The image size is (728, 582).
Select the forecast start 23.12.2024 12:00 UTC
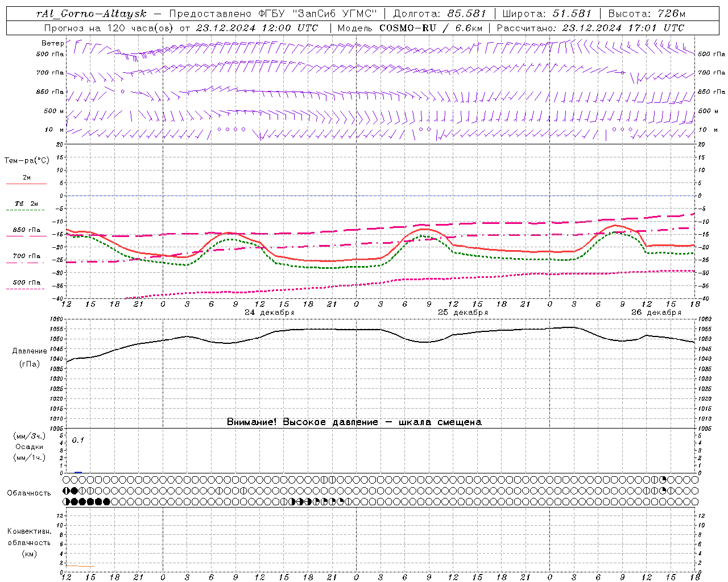[257, 28]
